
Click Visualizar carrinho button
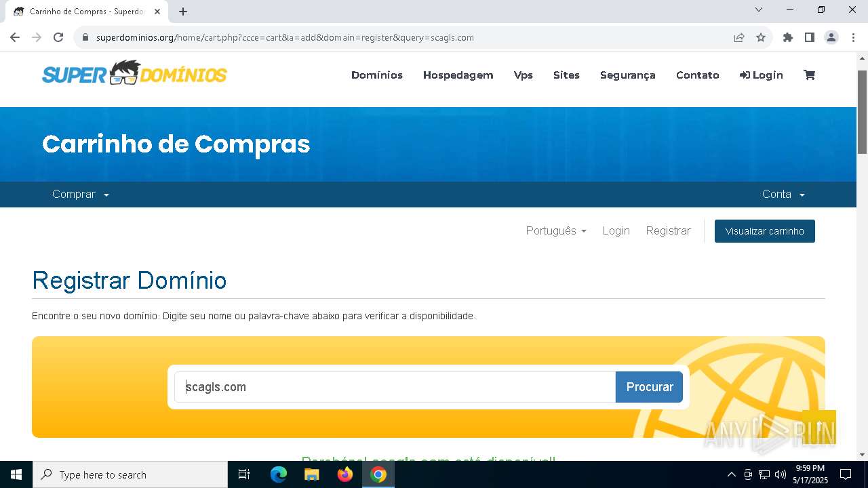pos(765,231)
